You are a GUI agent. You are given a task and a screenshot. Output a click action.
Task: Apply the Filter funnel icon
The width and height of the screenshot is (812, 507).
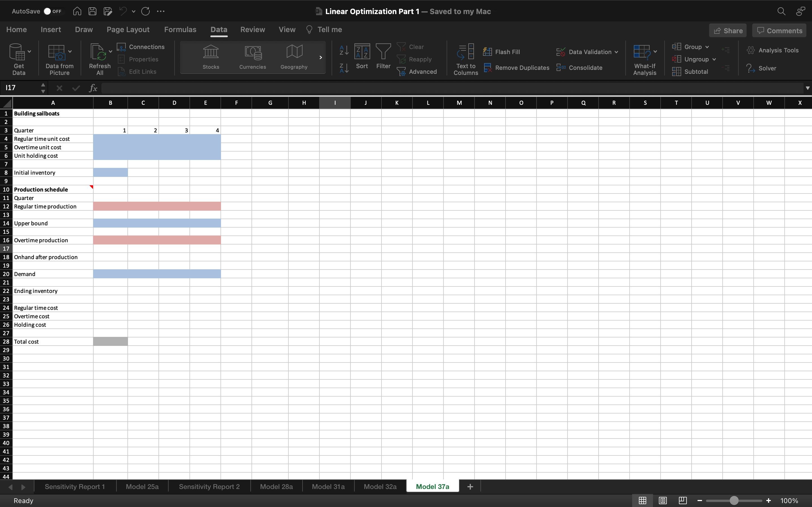pyautogui.click(x=383, y=52)
